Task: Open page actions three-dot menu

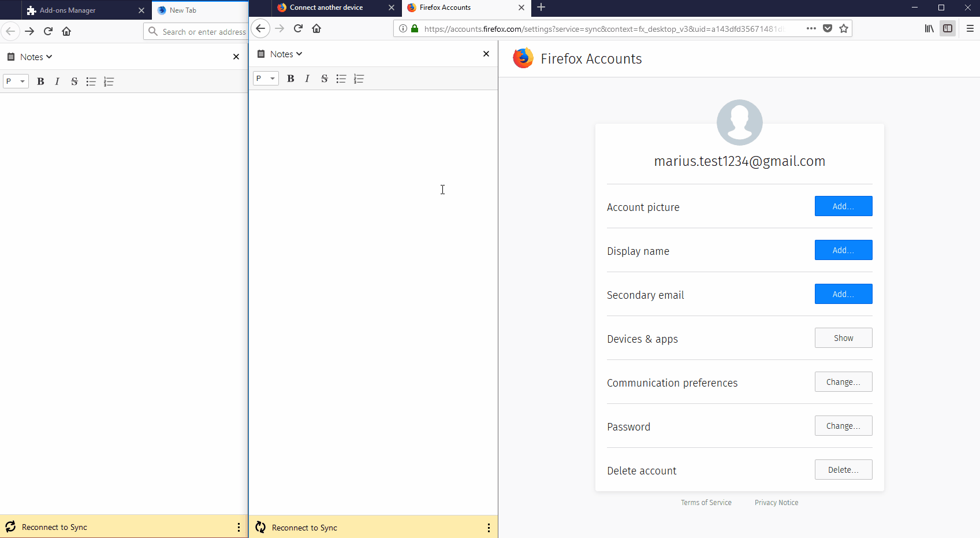Action: pyautogui.click(x=811, y=28)
